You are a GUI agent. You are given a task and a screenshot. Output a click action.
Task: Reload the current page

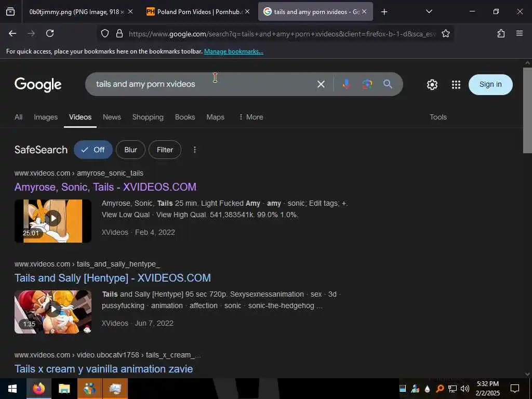click(50, 33)
